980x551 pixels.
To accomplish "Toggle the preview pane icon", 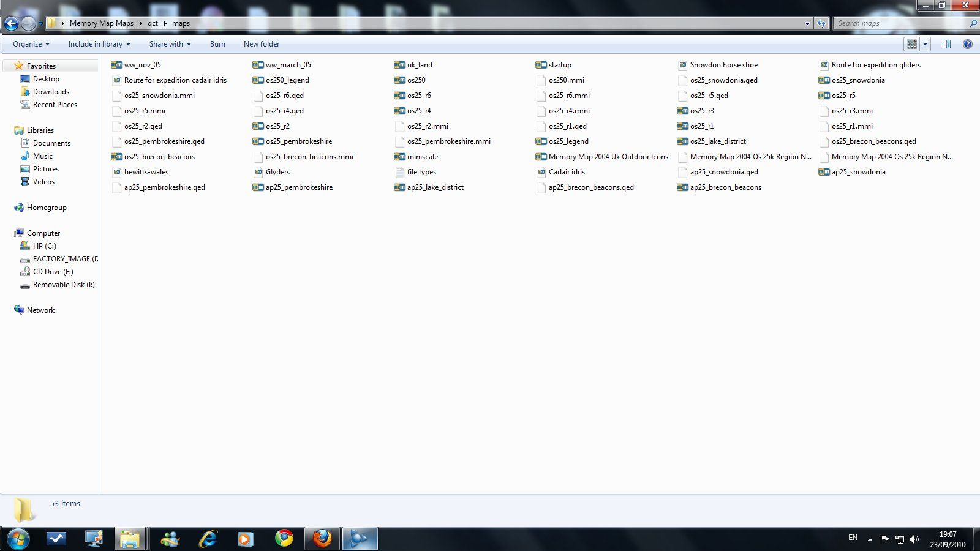I will [x=946, y=44].
